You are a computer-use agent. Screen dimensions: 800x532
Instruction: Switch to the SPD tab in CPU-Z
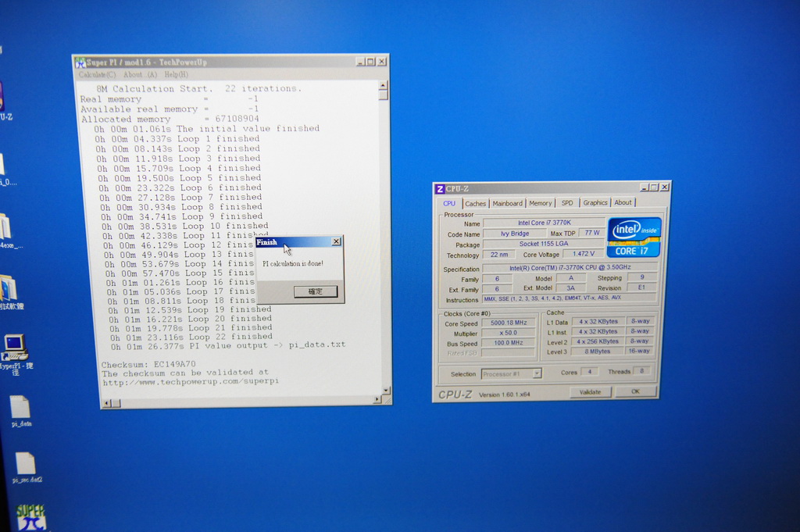567,202
